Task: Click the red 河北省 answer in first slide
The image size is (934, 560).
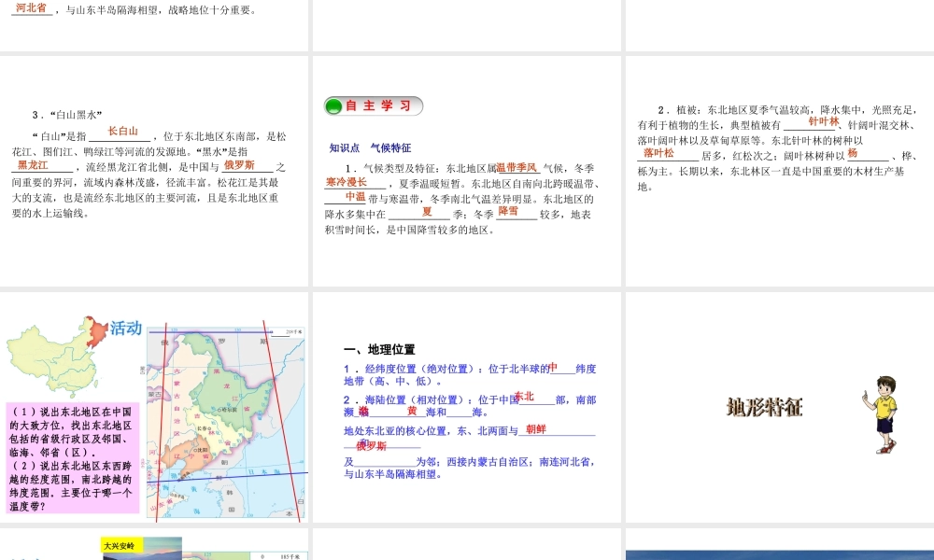Action: click(31, 7)
